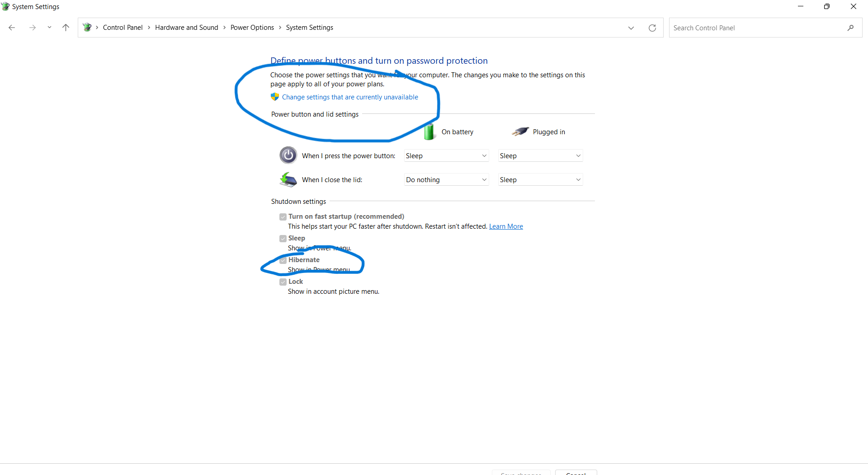
Task: Click the Power Options icon in address bar
Action: coord(87,28)
